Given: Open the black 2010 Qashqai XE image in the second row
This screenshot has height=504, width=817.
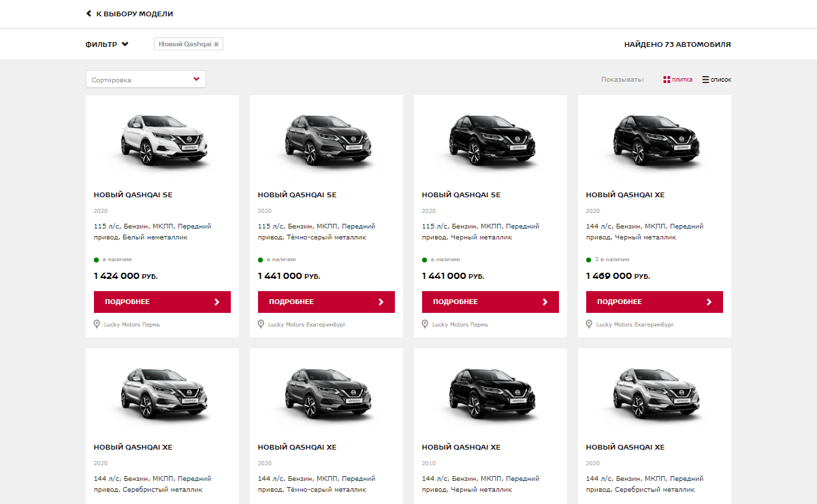Looking at the screenshot, I should (x=490, y=393).
